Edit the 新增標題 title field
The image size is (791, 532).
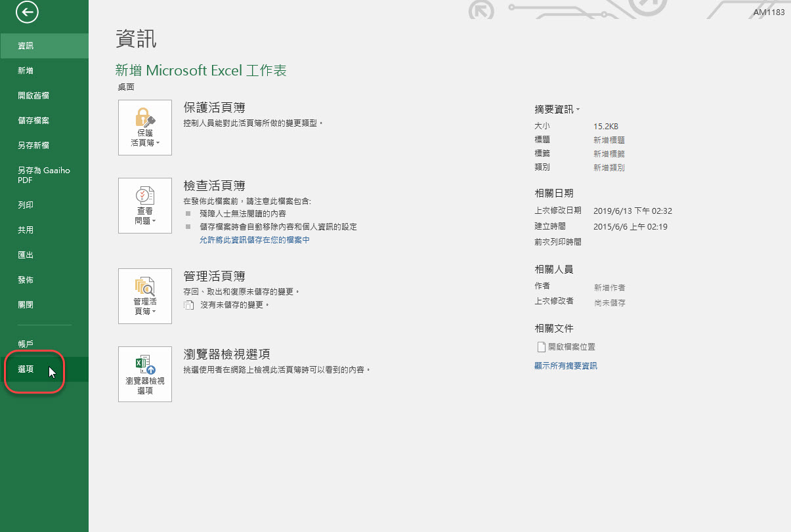click(x=609, y=140)
